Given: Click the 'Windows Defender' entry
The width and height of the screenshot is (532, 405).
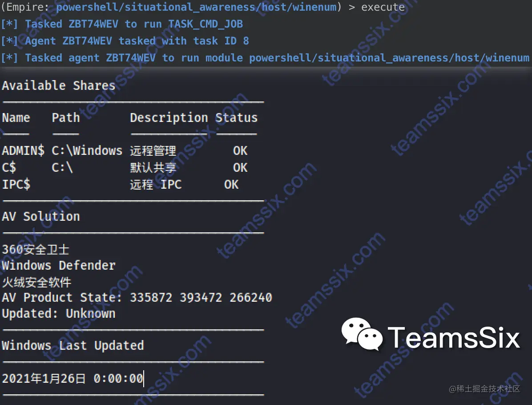Looking at the screenshot, I should pos(59,265).
